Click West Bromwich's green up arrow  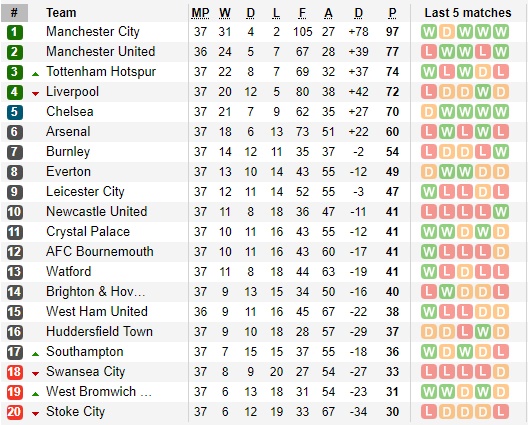[x=35, y=394]
